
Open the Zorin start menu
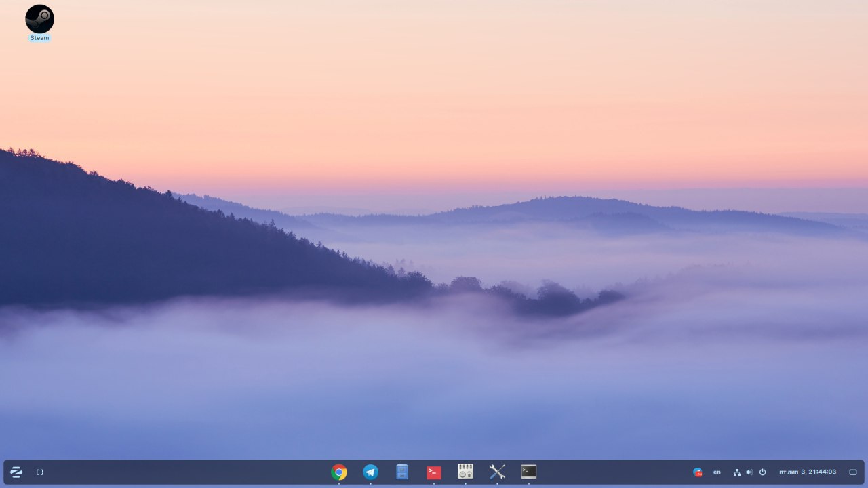16,472
